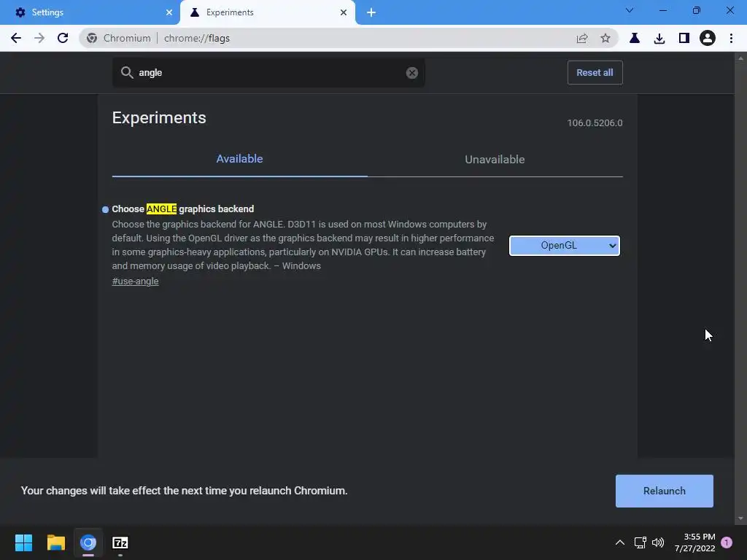
Task: Minimize the Chromium window
Action: tap(662, 10)
